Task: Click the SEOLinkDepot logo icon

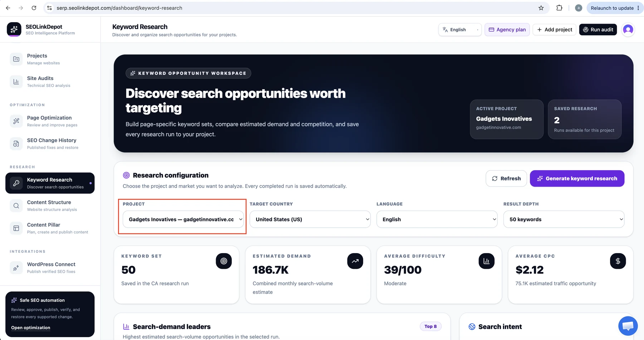Action: 14,29
